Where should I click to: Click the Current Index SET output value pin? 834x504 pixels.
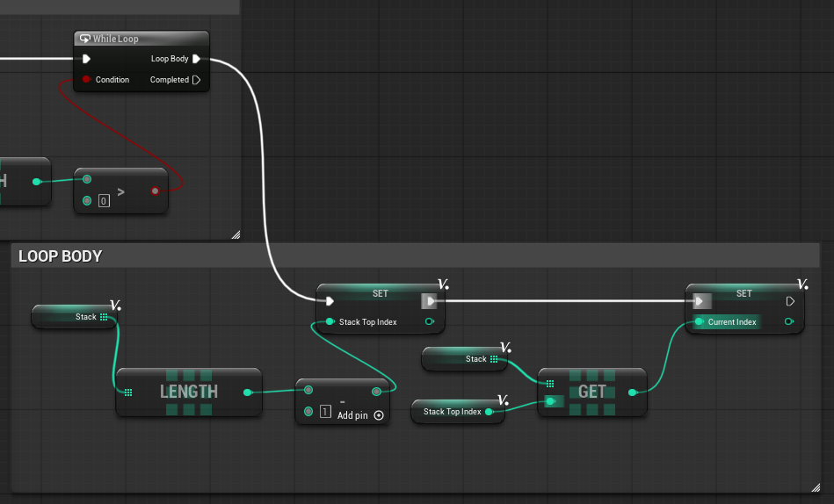click(789, 321)
